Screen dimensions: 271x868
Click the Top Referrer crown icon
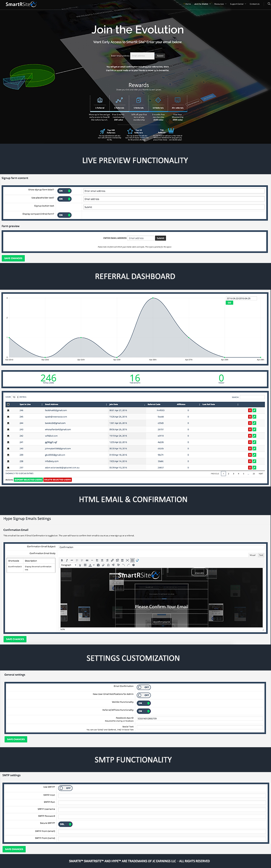pos(171,131)
